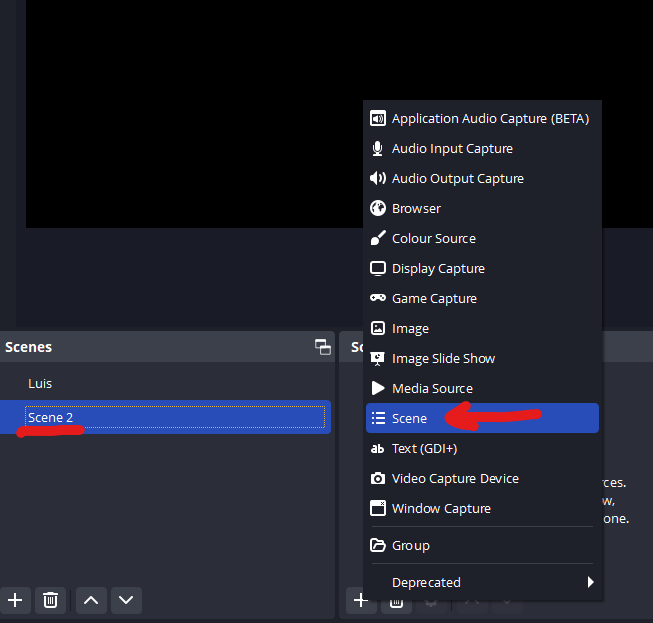Click the microphone icon for Audio Input Capture

377,149
